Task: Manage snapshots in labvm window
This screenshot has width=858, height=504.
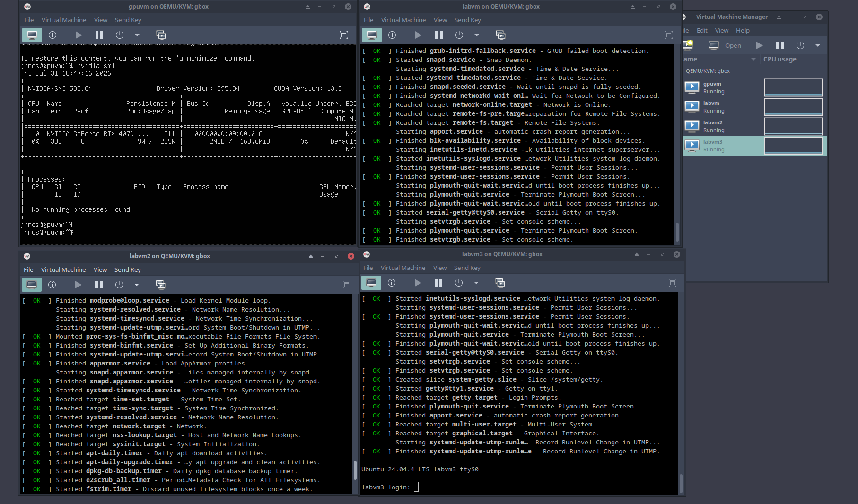Action: 500,35
